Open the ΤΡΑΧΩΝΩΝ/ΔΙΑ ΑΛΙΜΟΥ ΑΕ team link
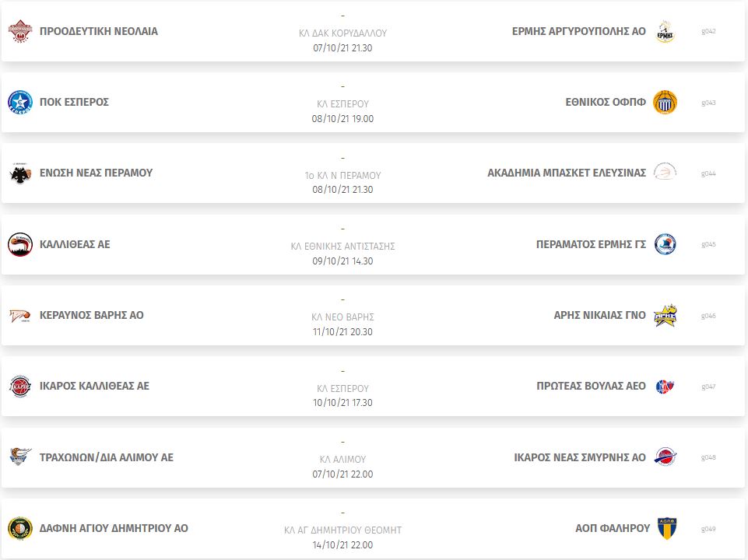This screenshot has width=748, height=560. coord(107,457)
